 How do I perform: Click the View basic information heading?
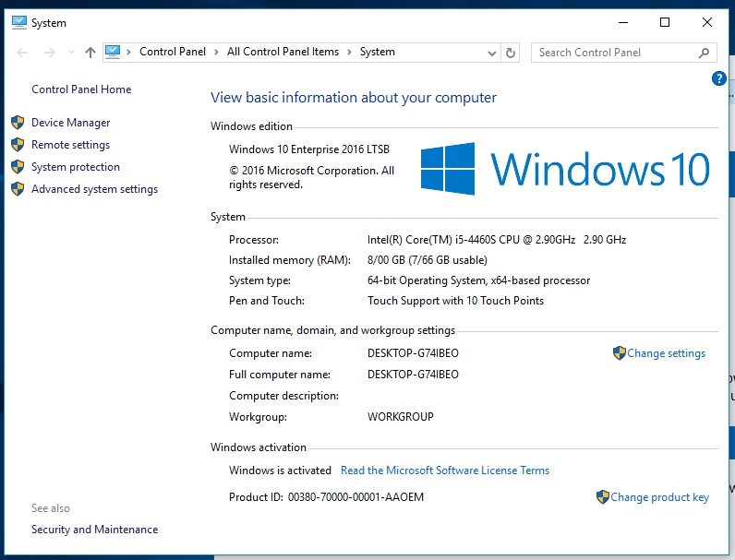click(354, 98)
